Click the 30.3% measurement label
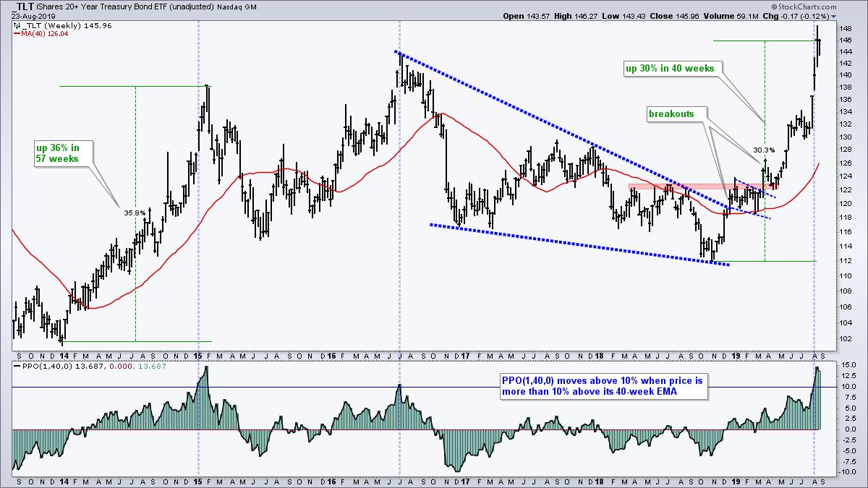This screenshot has height=488, width=868. (765, 150)
